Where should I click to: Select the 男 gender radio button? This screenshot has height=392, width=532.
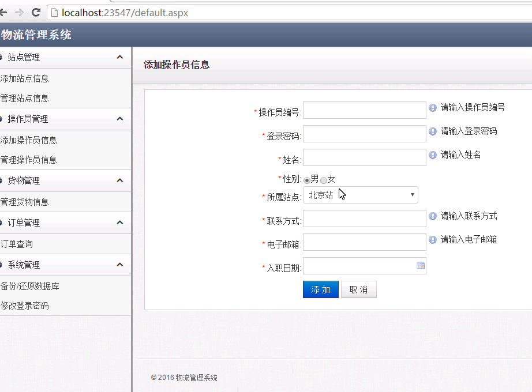307,180
